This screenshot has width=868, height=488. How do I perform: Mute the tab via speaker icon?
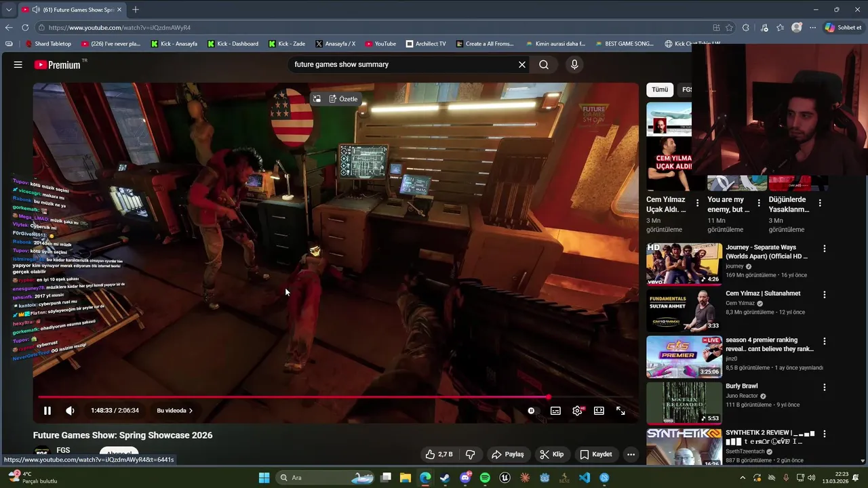tap(35, 9)
